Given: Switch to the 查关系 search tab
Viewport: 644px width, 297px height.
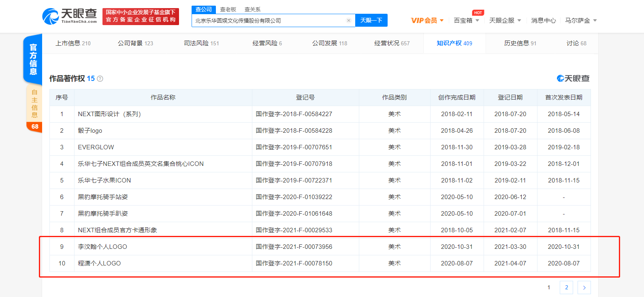Looking at the screenshot, I should point(253,9).
